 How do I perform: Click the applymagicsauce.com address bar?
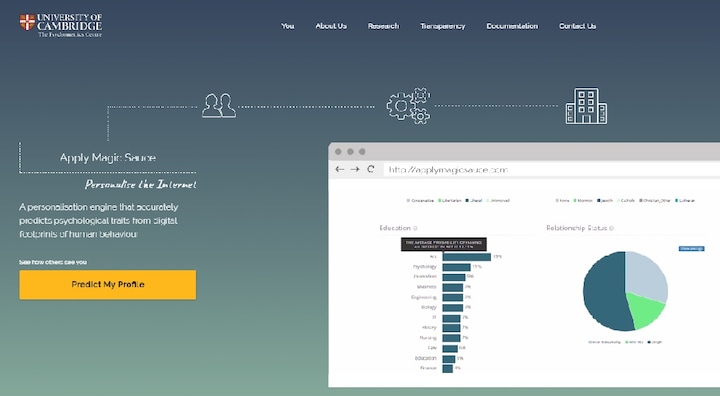pos(551,170)
